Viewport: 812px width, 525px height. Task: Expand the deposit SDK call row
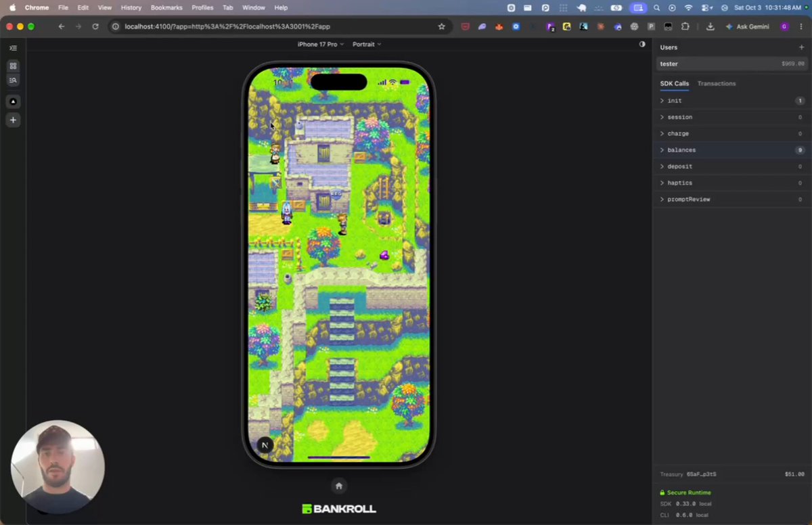pyautogui.click(x=732, y=166)
